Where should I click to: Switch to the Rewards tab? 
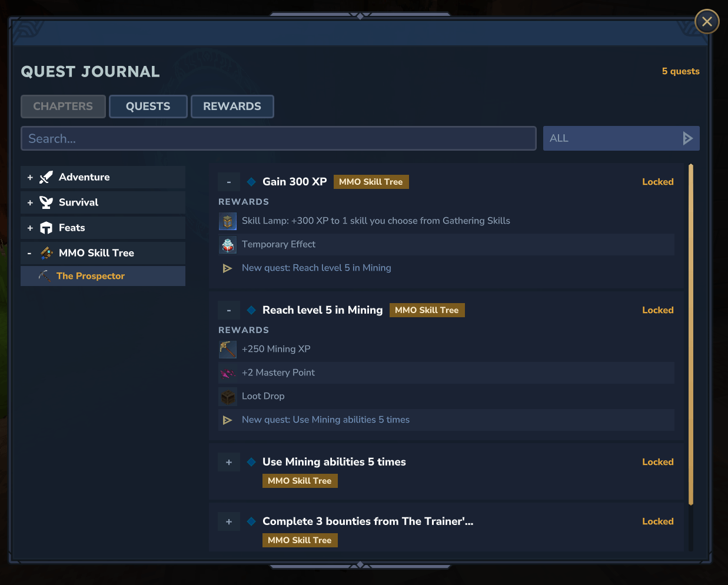point(232,107)
